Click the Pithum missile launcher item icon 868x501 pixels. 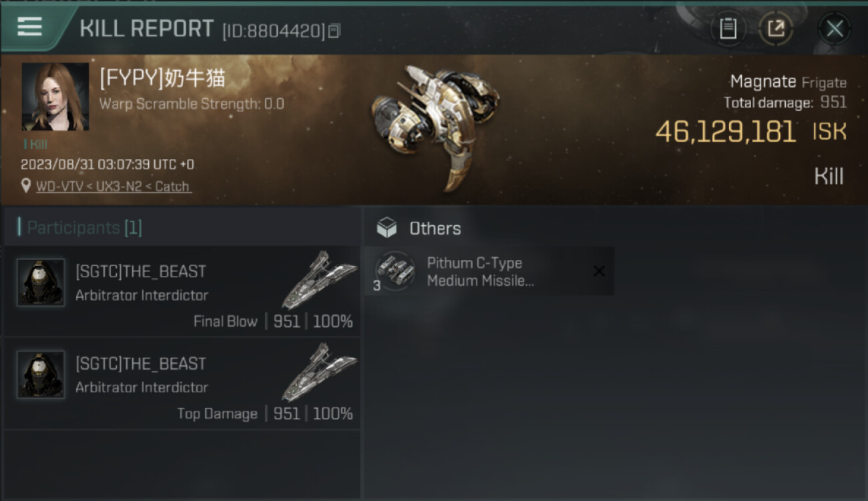(395, 271)
